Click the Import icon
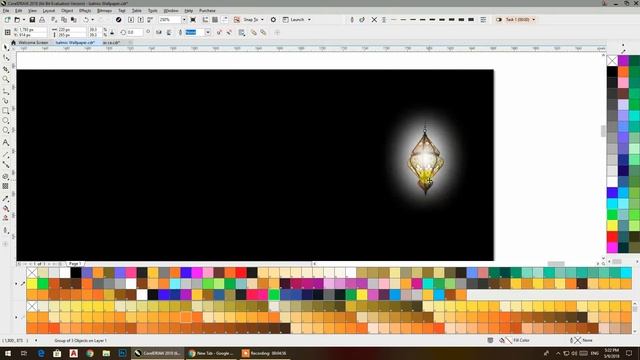Image resolution: width=640 pixels, height=360 pixels. 131,20
